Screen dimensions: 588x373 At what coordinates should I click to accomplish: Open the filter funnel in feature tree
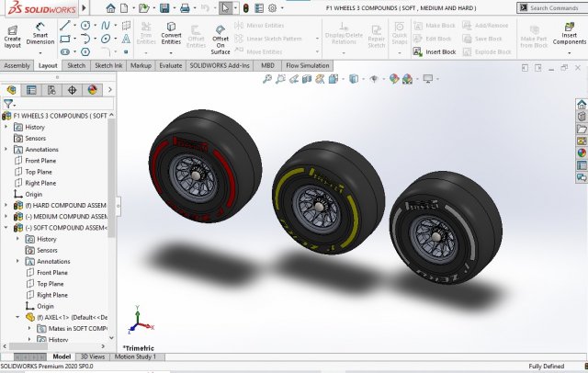click(8, 104)
